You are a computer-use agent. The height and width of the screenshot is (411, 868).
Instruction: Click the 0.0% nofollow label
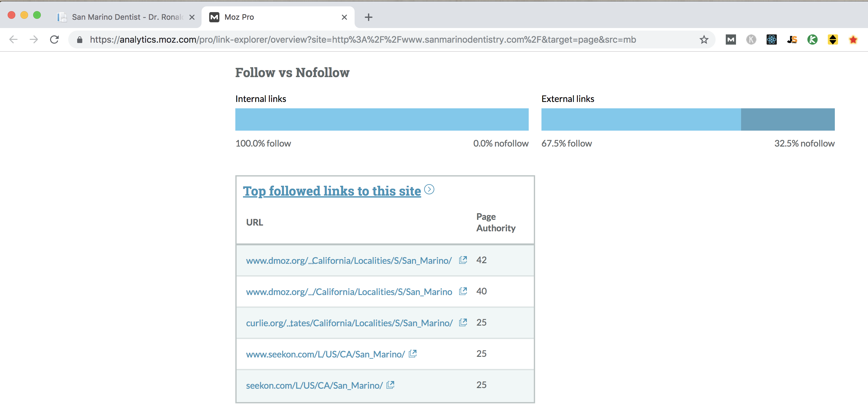(x=501, y=143)
